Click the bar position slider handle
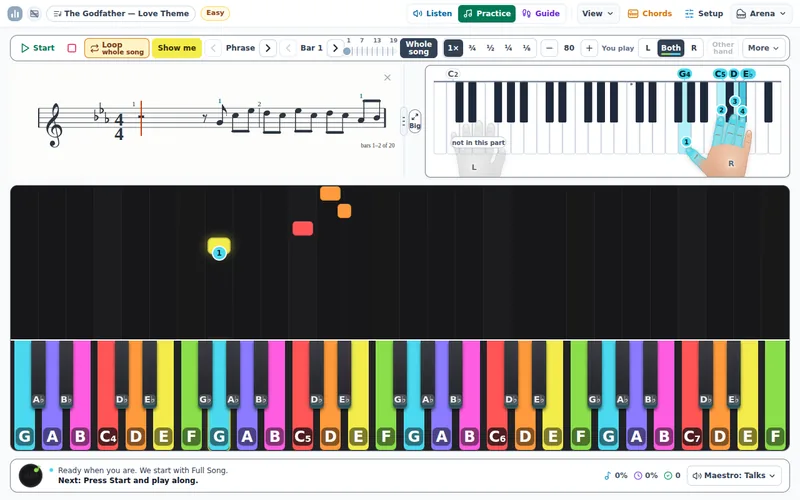Viewport: 800px width, 500px height. tap(347, 51)
